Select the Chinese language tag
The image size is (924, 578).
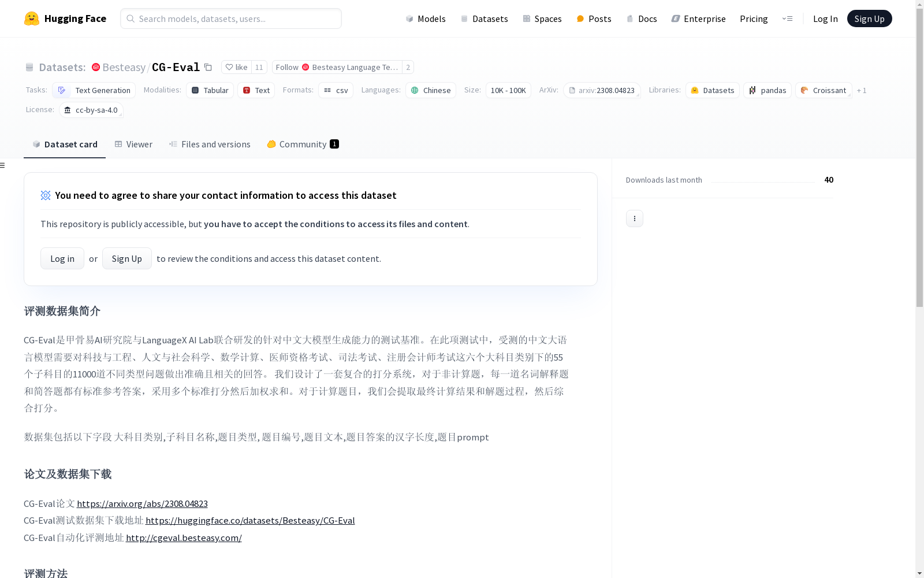430,90
